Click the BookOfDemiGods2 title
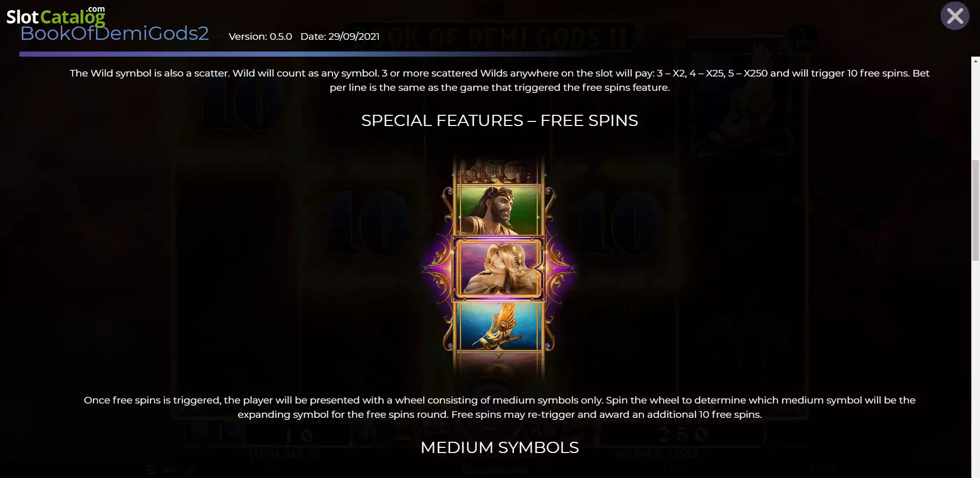The width and height of the screenshot is (980, 478). (x=114, y=34)
